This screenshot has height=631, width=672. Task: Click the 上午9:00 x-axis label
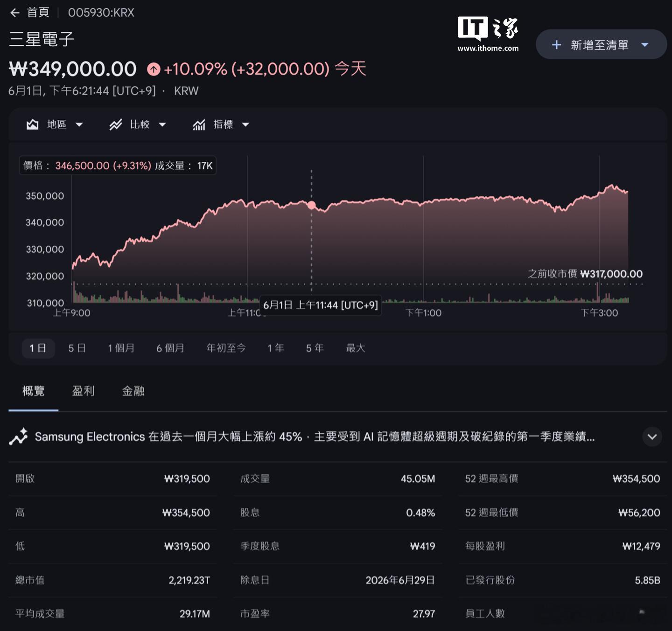[71, 313]
